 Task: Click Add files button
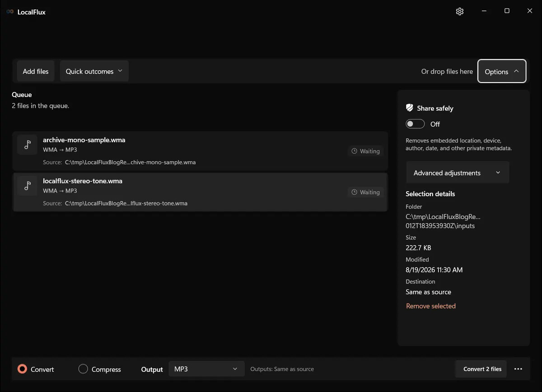pyautogui.click(x=36, y=71)
